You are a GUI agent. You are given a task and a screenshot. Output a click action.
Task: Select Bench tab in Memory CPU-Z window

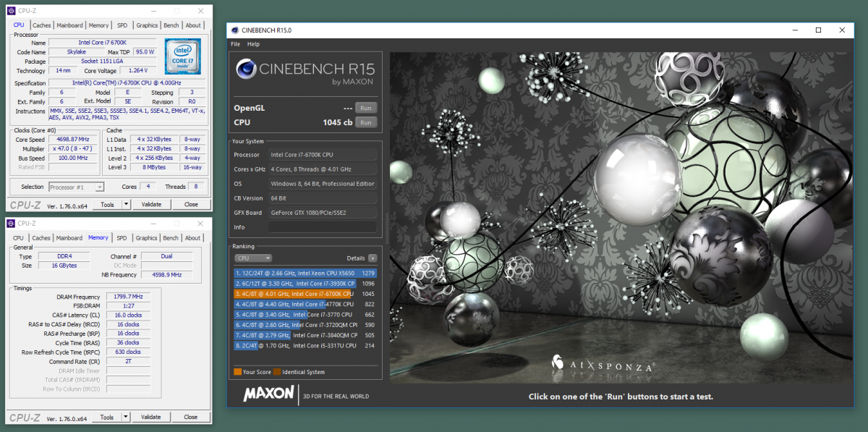(x=171, y=238)
